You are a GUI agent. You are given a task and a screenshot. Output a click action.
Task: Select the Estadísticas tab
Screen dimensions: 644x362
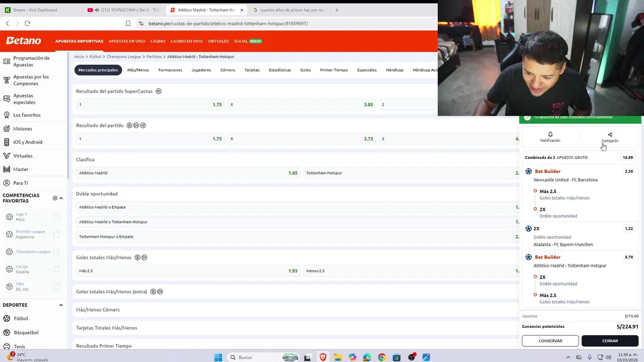click(x=280, y=70)
